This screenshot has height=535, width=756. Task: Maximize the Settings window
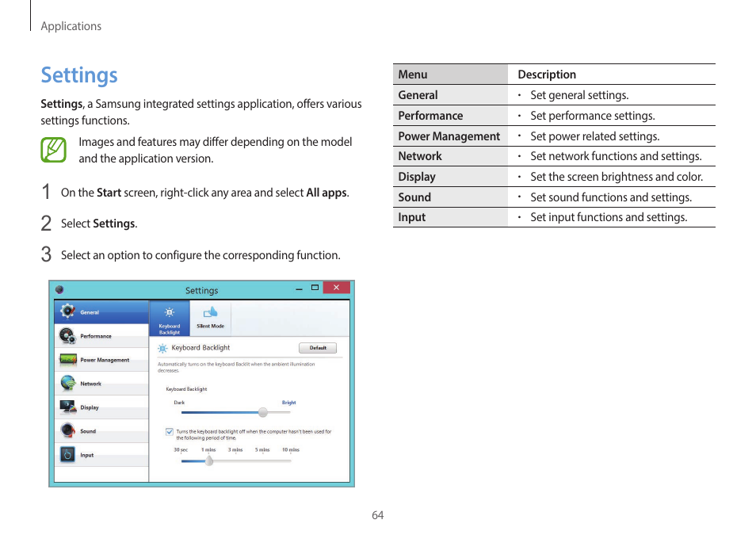315,288
